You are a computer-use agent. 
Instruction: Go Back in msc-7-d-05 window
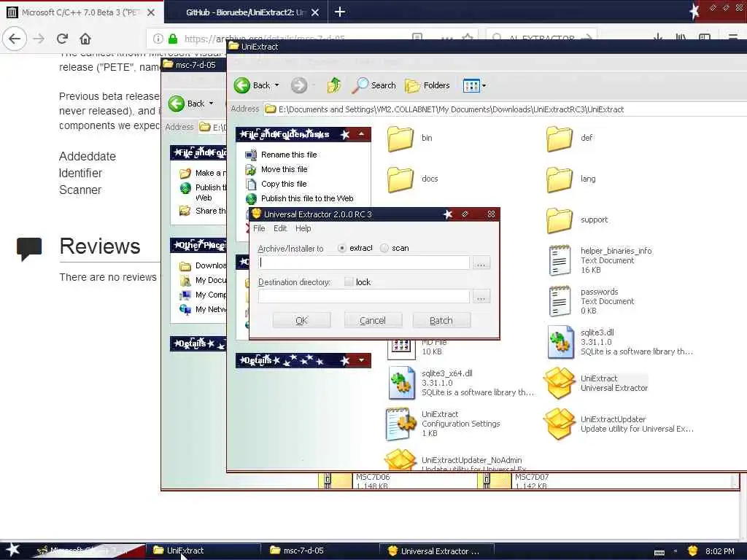187,104
